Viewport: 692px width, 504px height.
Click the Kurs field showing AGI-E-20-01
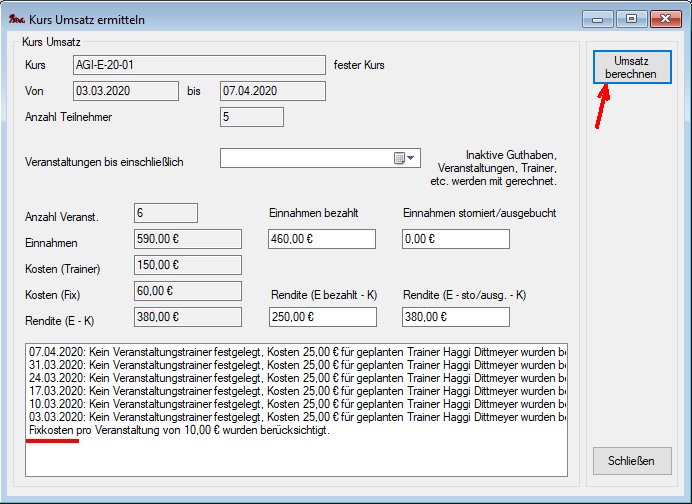coord(198,65)
